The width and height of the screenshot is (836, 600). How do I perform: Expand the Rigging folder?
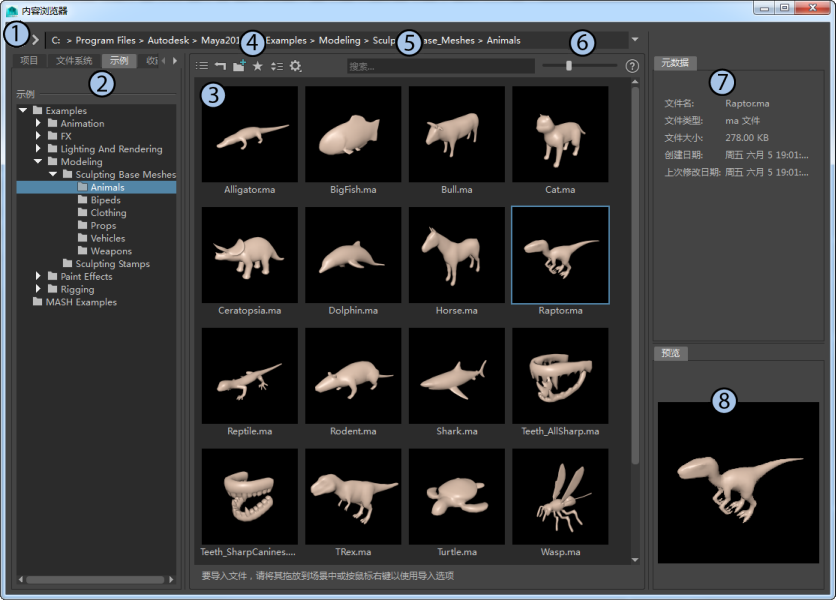(38, 289)
